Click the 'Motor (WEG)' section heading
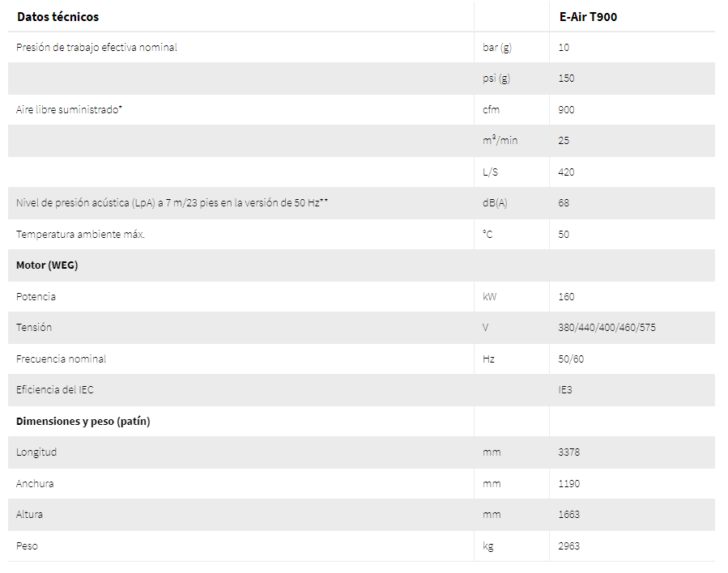Screen dimensions: 728x573 (47, 265)
